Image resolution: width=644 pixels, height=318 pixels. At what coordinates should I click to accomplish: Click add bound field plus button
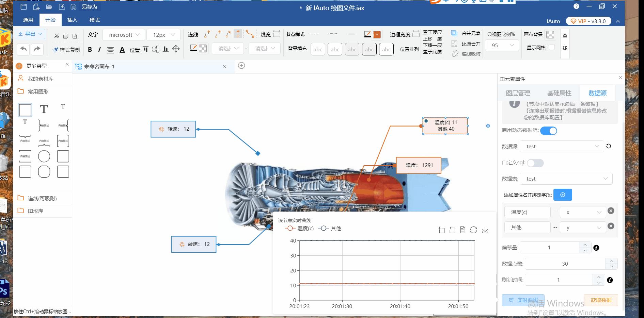[563, 195]
